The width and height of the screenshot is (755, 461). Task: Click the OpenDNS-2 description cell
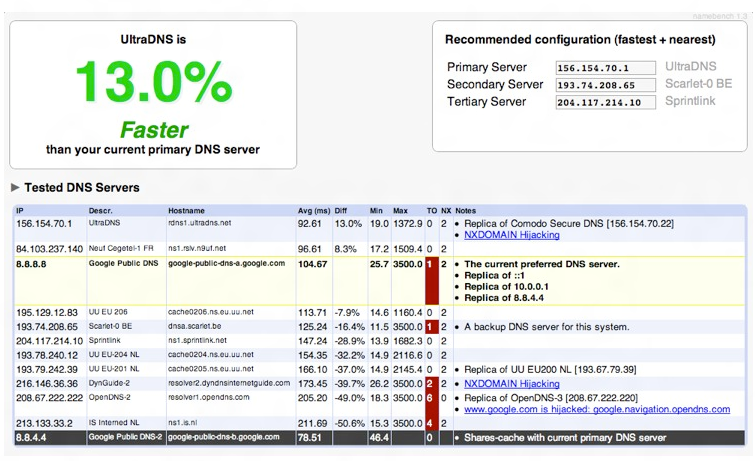click(110, 397)
